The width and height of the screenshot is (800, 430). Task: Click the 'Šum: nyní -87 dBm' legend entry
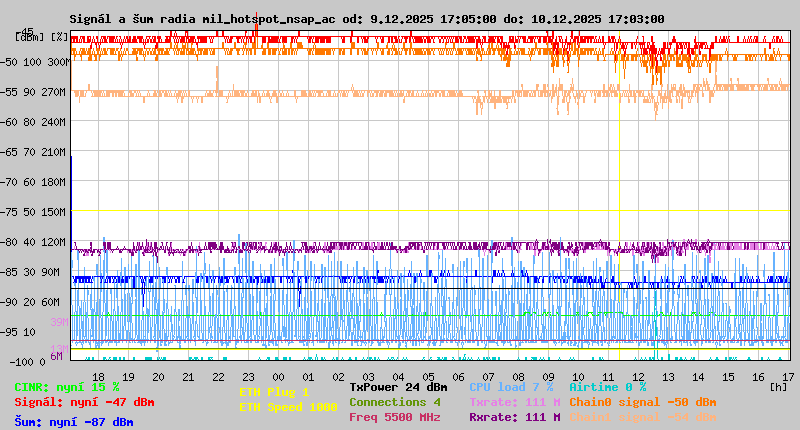74,422
